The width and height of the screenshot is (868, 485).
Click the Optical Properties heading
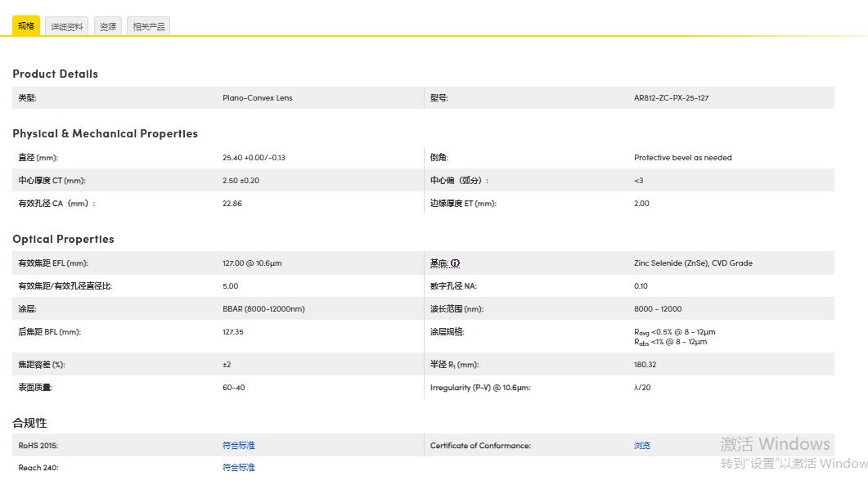(x=63, y=239)
